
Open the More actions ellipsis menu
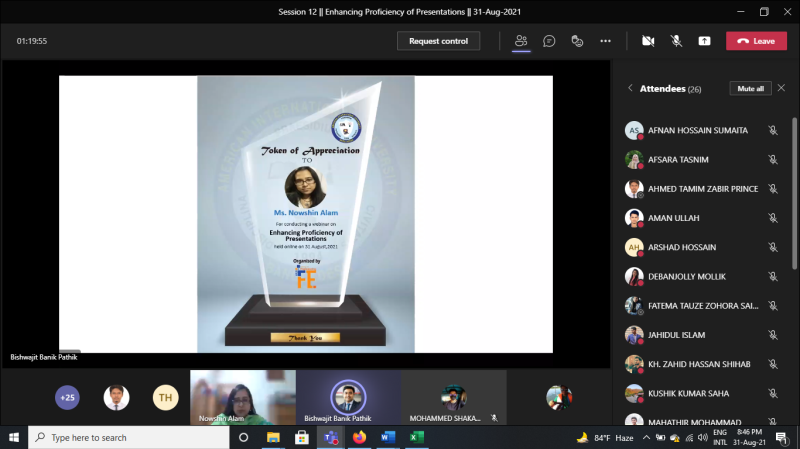605,41
